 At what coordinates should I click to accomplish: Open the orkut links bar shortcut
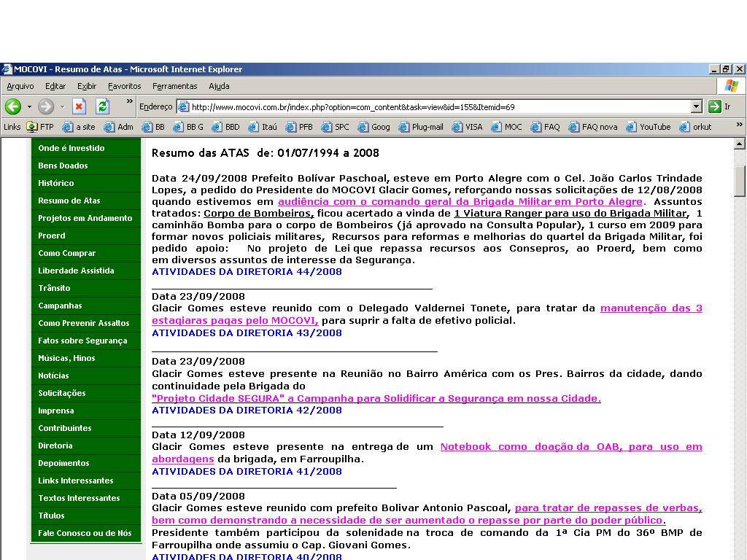(695, 127)
